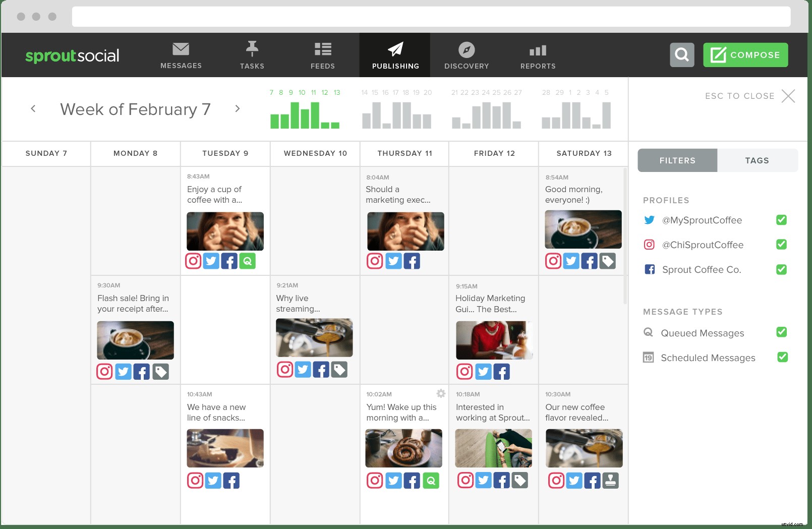The height and width of the screenshot is (529, 812).
Task: Click the Compose button
Action: point(745,54)
